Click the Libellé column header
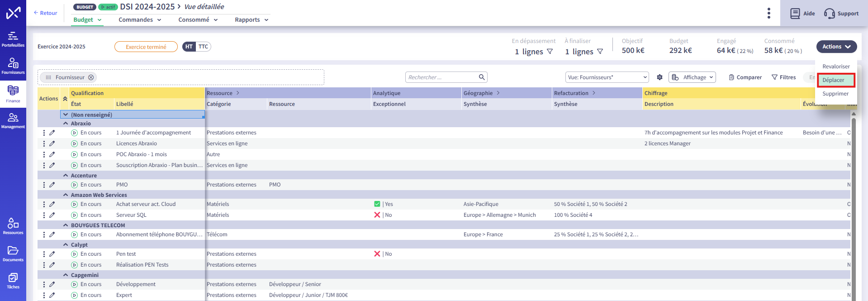Viewport: 868px width, 301px height. click(125, 104)
